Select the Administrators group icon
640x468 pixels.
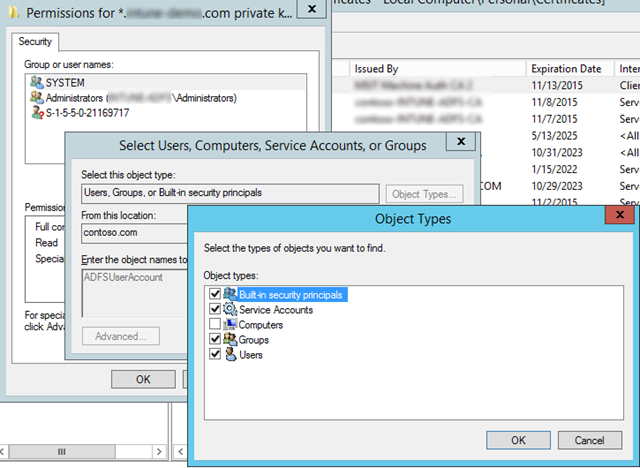(x=37, y=98)
